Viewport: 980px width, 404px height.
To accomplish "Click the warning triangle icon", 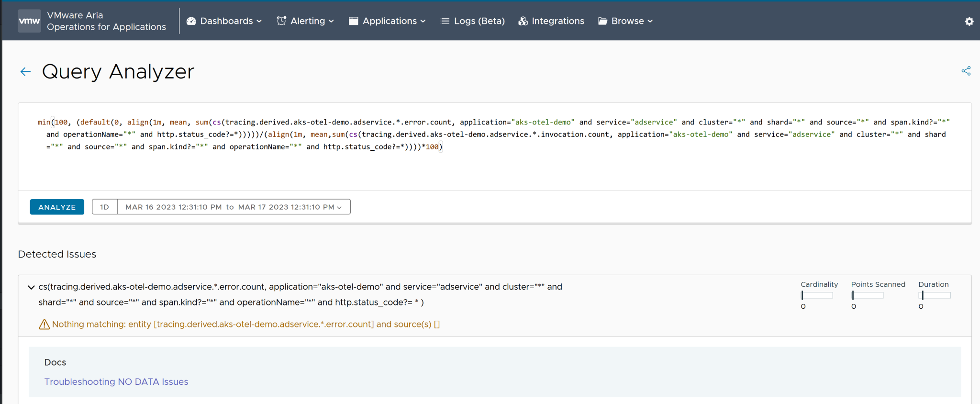I will pos(44,325).
